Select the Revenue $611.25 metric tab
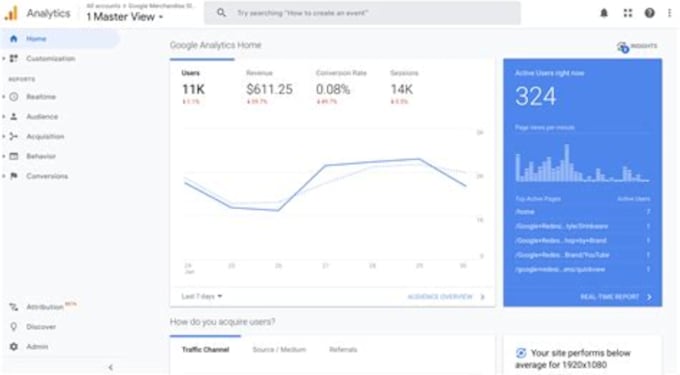The height and width of the screenshot is (375, 680). 269,87
